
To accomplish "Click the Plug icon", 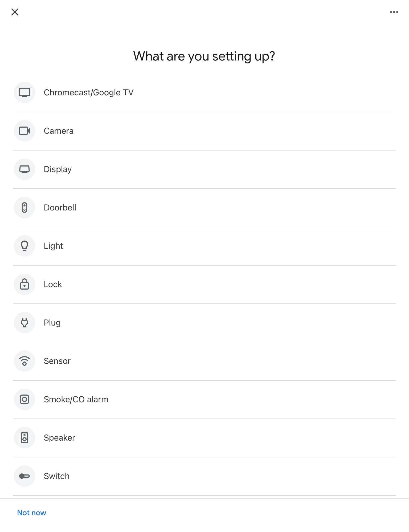I will [x=24, y=323].
